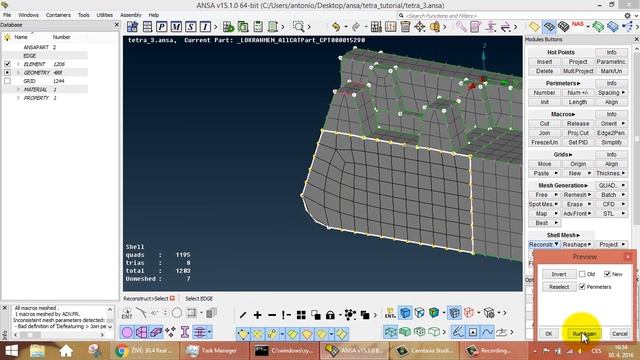Click the Run Again button
Viewport: 640px width, 360px height.
(x=584, y=333)
